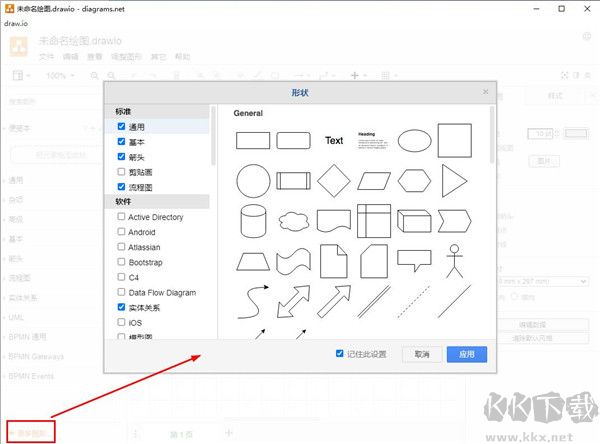The height and width of the screenshot is (444, 600).
Task: Toggle the 记住此设置 checkbox
Action: tap(339, 353)
